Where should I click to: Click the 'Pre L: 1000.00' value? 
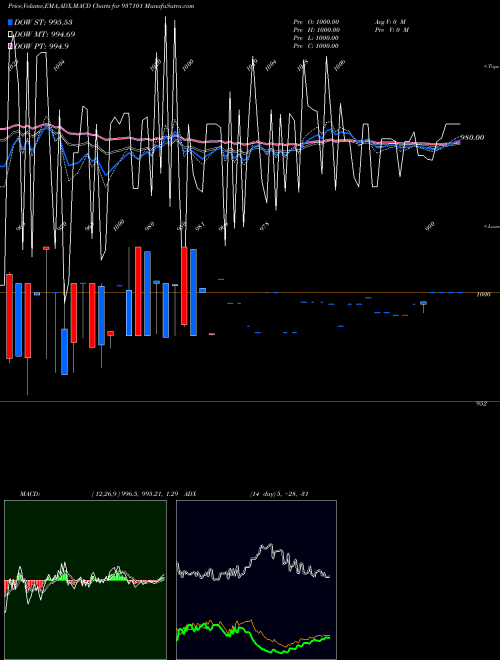[x=316, y=37]
